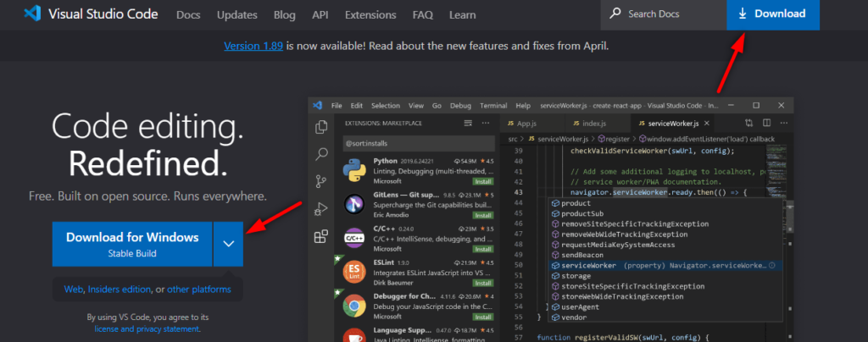Screen dimensions: 868x342
Task: Open the Extensions icon in activity bar
Action: (x=321, y=236)
